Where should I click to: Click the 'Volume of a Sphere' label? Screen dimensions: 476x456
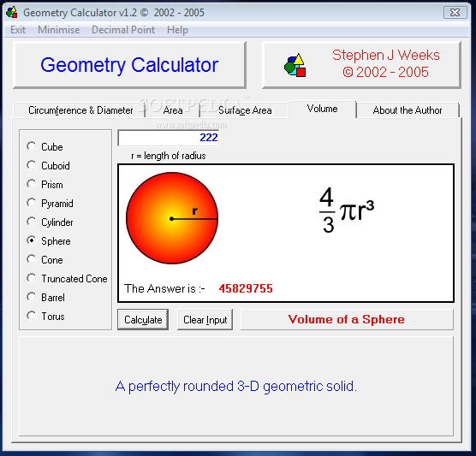(x=347, y=319)
